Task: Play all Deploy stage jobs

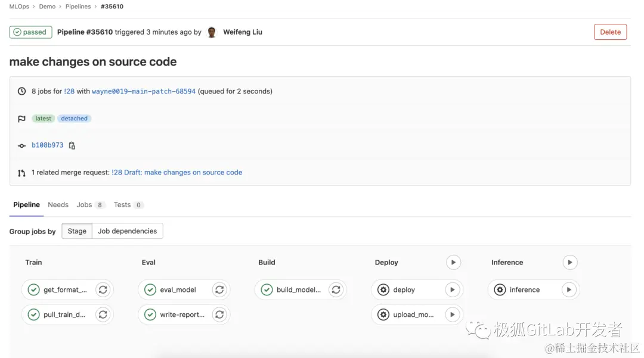Action: click(x=453, y=262)
